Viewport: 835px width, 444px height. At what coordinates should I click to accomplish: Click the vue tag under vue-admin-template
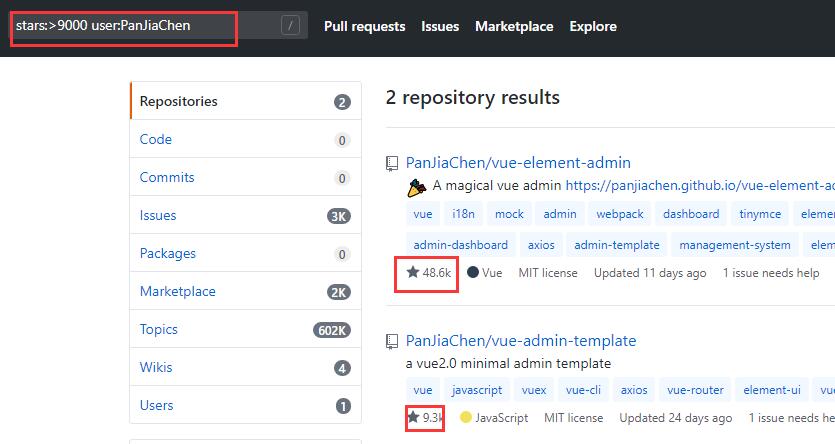(423, 390)
